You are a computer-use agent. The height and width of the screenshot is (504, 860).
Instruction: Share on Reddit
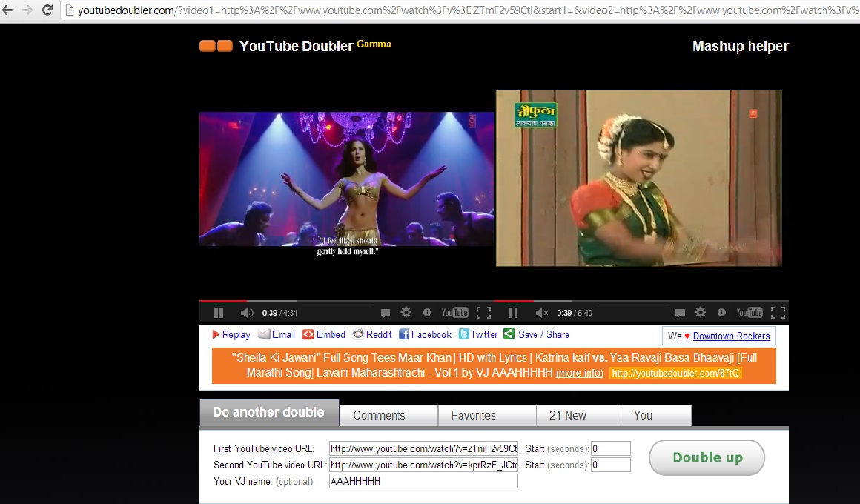coord(372,334)
